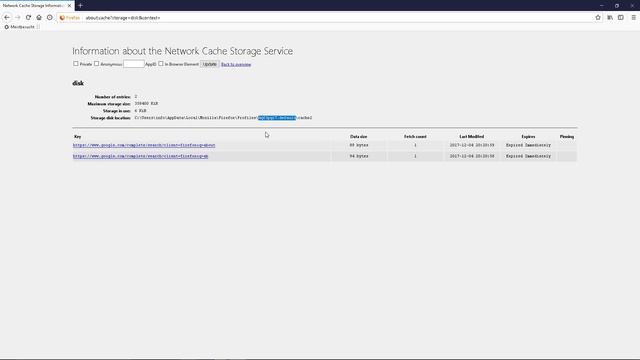This screenshot has width=640, height=360.
Task: Open the hamburger application menu
Action: (x=633, y=18)
